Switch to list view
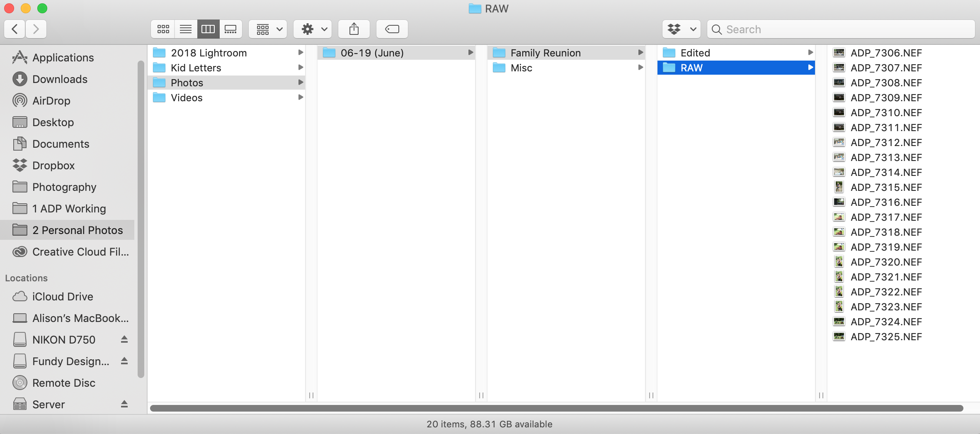The image size is (980, 434). click(x=186, y=29)
